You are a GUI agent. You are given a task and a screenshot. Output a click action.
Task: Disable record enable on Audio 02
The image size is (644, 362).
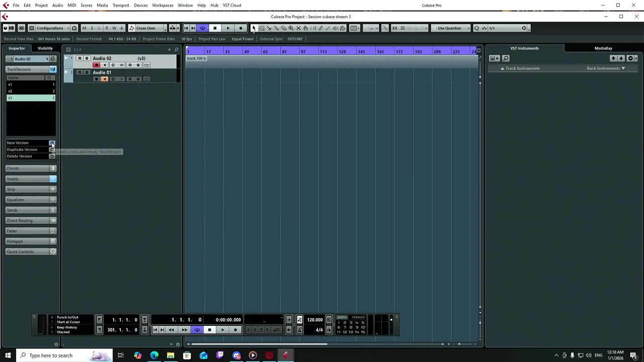coord(97,65)
